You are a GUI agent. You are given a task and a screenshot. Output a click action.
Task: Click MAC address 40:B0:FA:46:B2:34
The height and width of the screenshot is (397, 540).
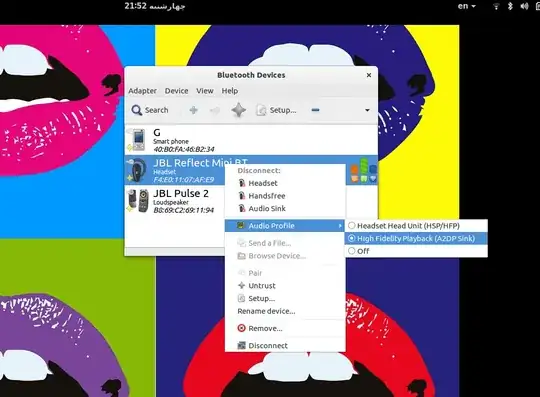coord(184,149)
